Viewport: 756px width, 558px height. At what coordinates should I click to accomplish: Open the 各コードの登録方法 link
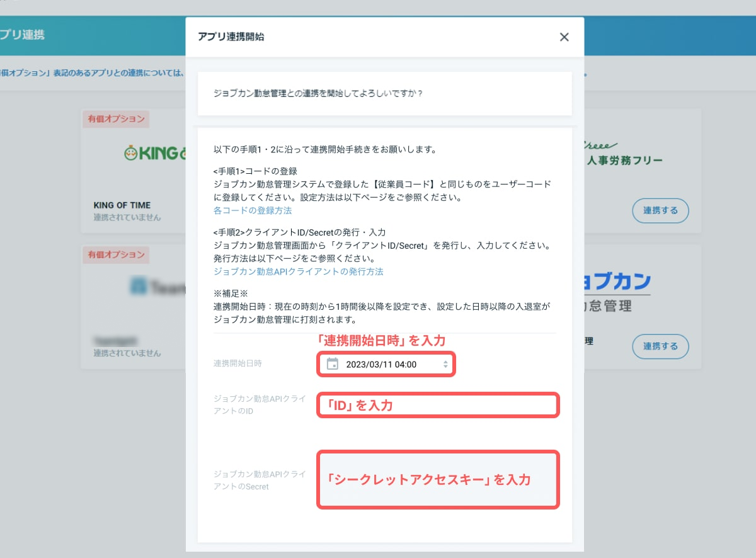(253, 210)
